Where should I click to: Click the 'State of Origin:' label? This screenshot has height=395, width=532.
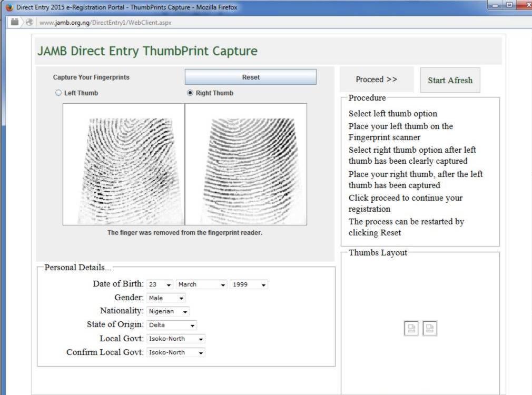115,324
